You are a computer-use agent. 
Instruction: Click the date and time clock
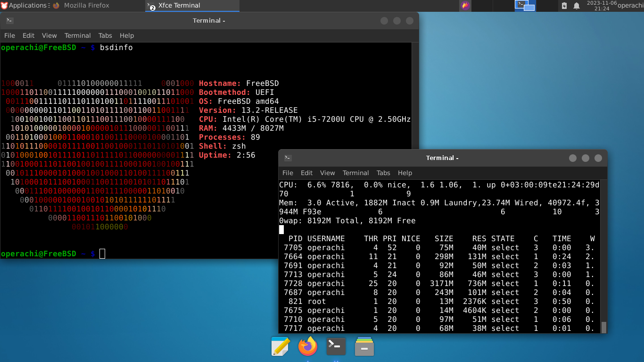[601, 6]
